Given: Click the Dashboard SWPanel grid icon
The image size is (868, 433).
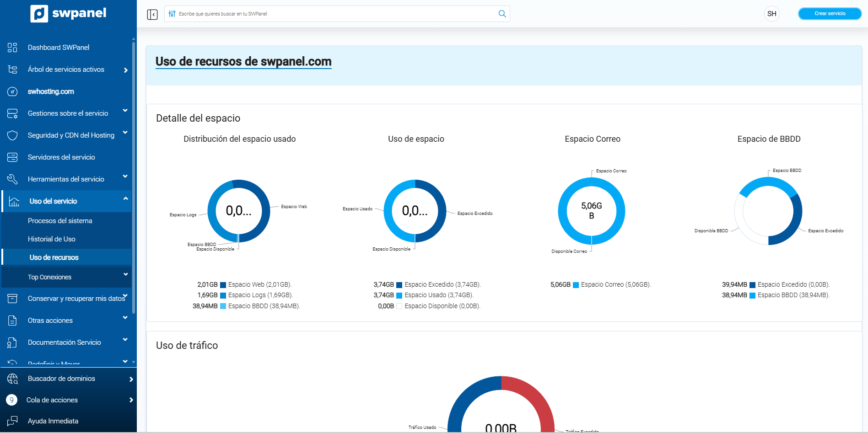Looking at the screenshot, I should (12, 48).
